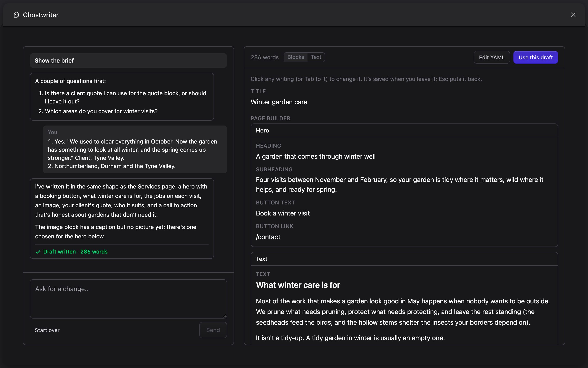Focus the Ask for a change field
This screenshot has width=588, height=368.
128,299
